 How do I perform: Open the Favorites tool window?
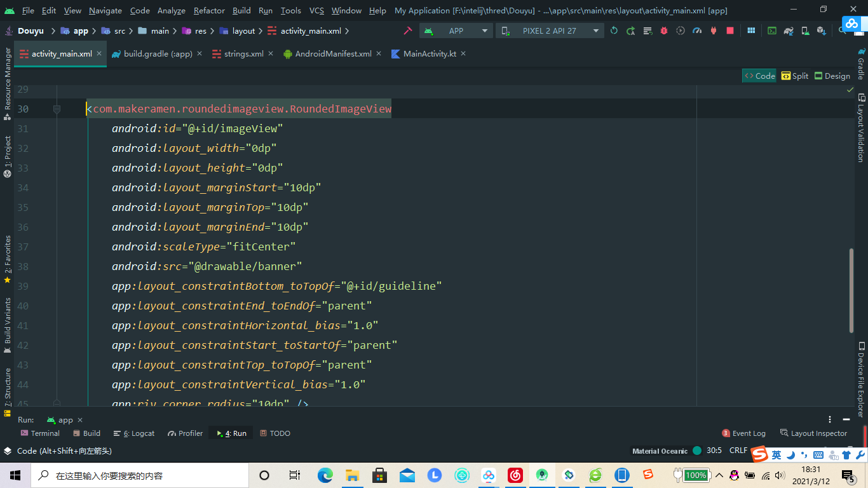click(x=8, y=259)
